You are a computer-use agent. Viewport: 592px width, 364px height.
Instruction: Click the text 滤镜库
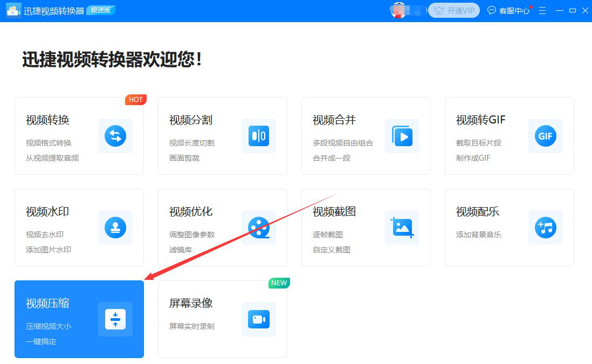point(181,250)
